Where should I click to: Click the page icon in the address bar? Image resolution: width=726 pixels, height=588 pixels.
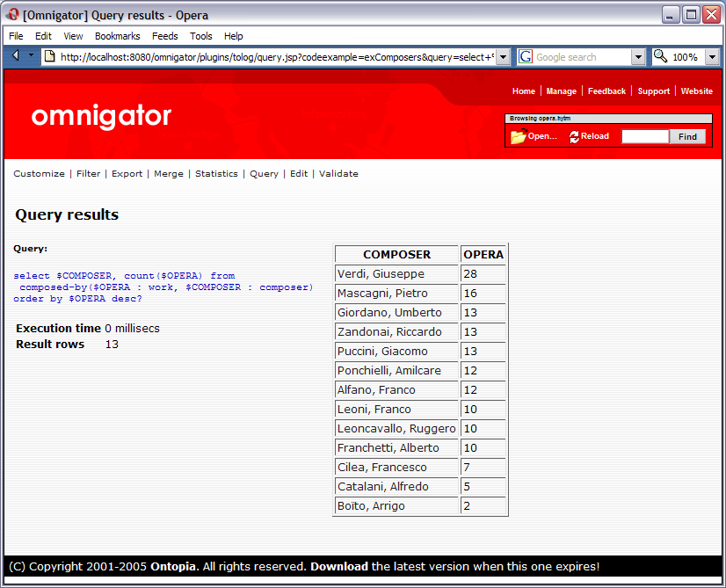click(x=50, y=55)
